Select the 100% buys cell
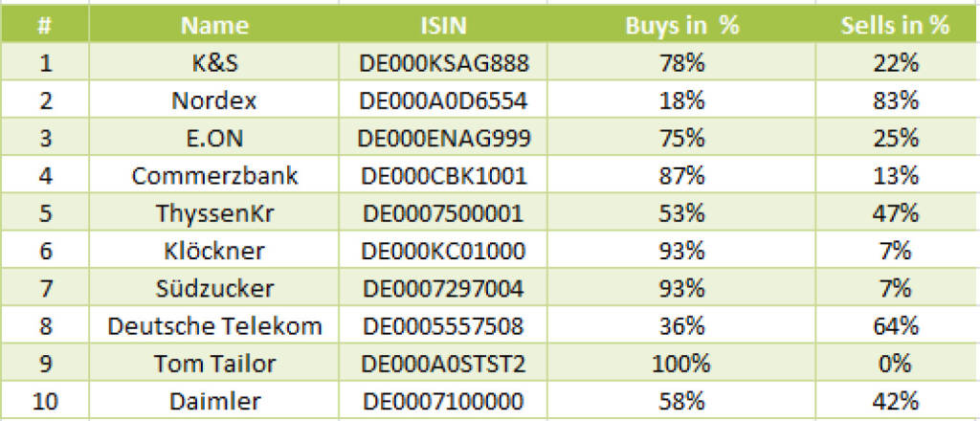The width and height of the screenshot is (980, 421). click(681, 364)
